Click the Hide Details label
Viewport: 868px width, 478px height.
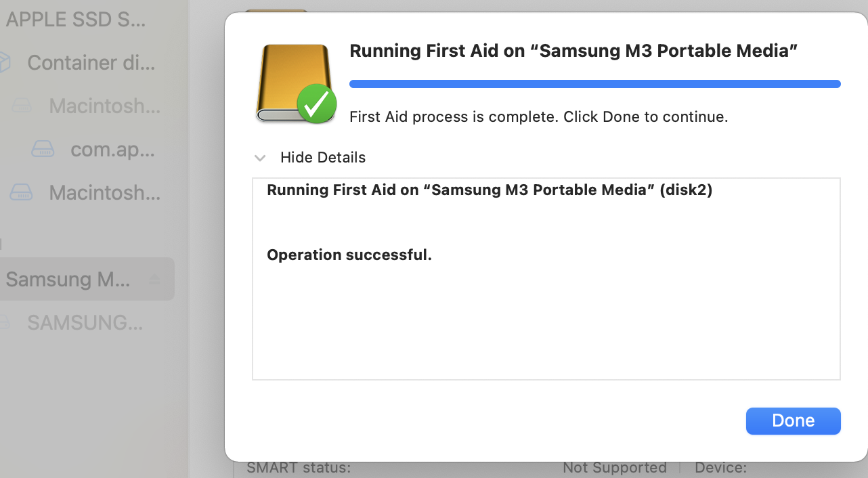click(x=323, y=158)
